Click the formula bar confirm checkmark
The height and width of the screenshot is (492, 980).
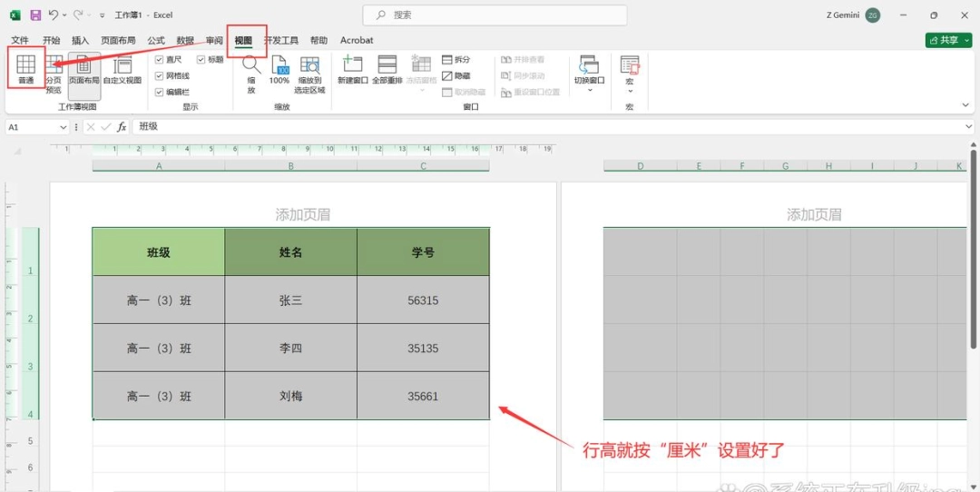coord(106,127)
